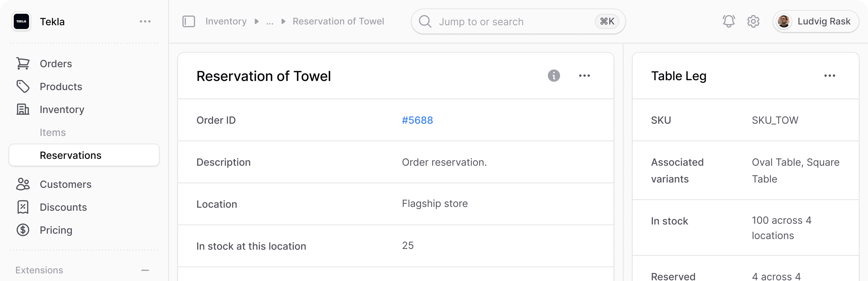Open settings gear icon
The width and height of the screenshot is (868, 281).
753,21
